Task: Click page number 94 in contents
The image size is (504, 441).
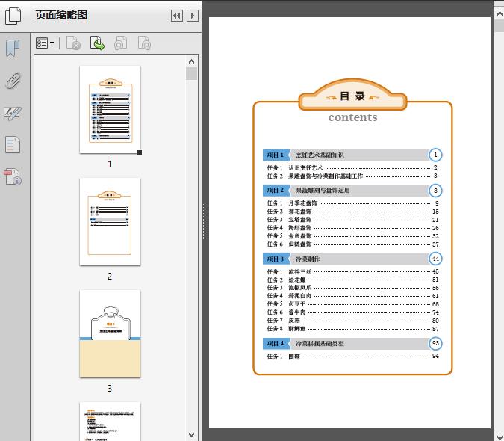Action: click(435, 356)
